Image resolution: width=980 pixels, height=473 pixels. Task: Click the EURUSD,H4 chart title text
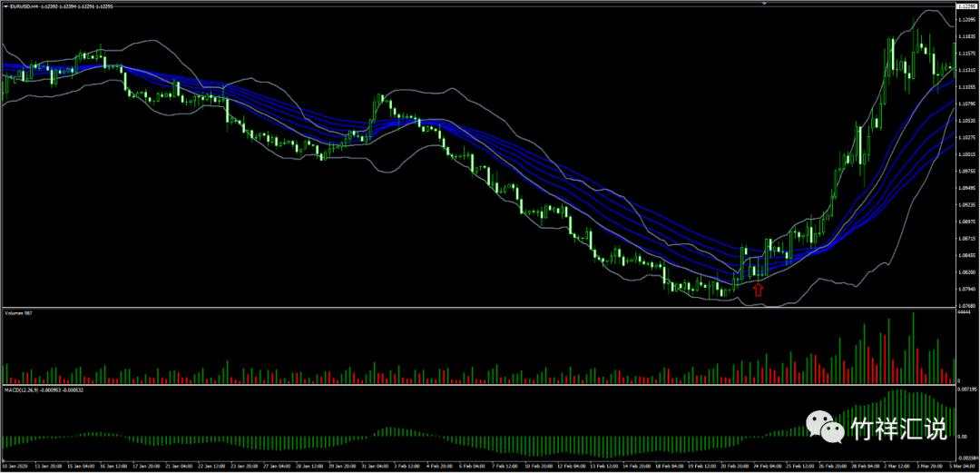pos(24,6)
